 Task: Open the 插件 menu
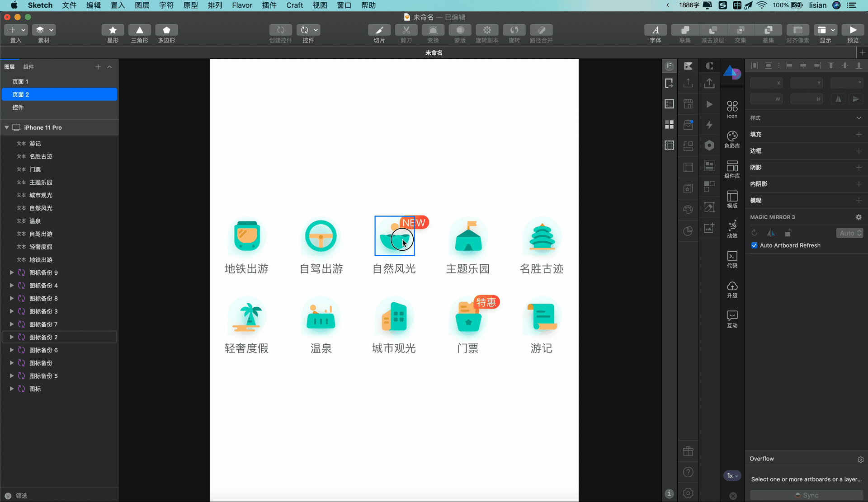tap(269, 5)
